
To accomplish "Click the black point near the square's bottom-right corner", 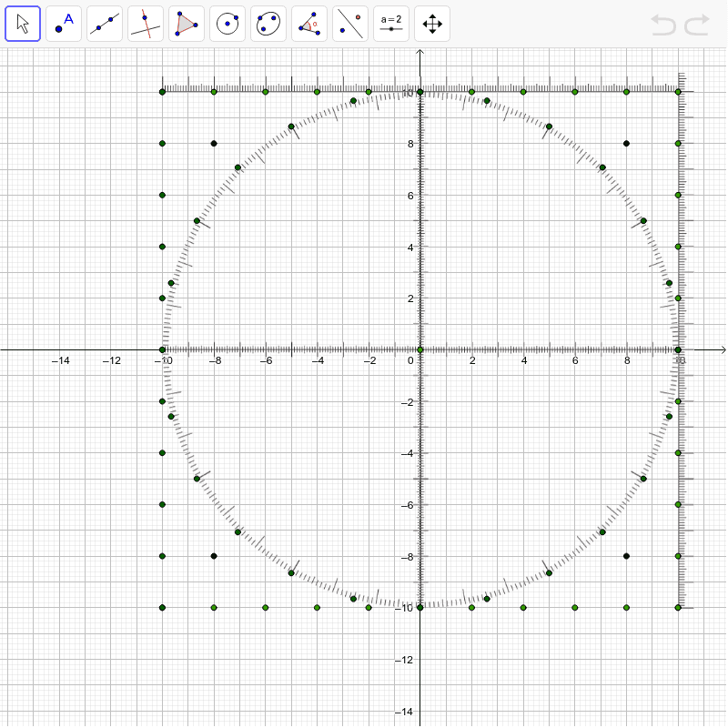I will [626, 555].
